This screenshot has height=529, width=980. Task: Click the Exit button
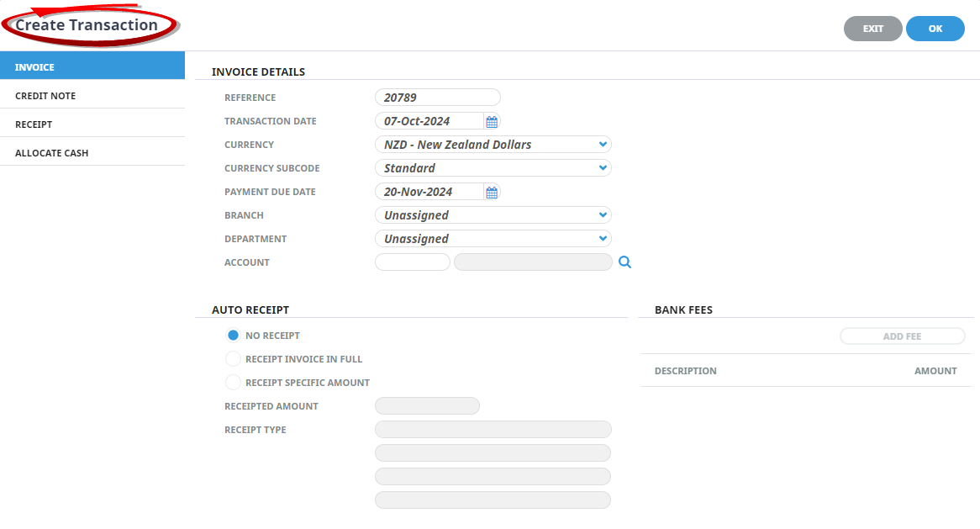[872, 29]
